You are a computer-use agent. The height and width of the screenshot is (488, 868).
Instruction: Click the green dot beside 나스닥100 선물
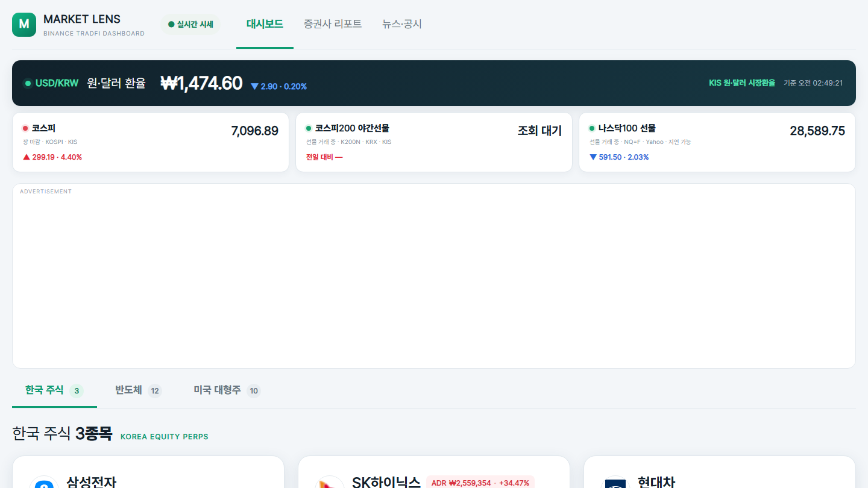coord(592,128)
